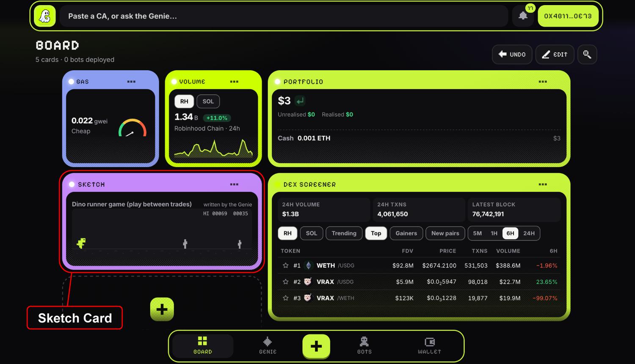635x364 pixels.
Task: Open the Portfolio card options menu
Action: pos(543,82)
